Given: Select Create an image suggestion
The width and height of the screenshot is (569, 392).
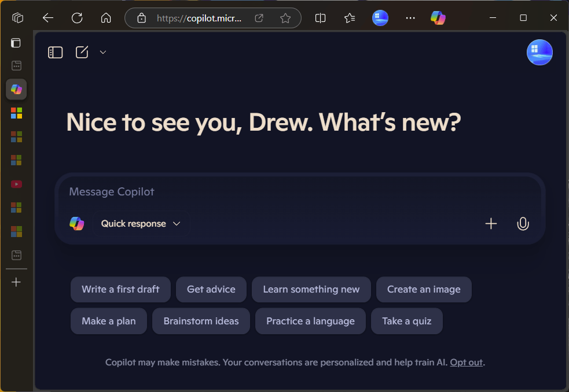Looking at the screenshot, I should pos(424,290).
